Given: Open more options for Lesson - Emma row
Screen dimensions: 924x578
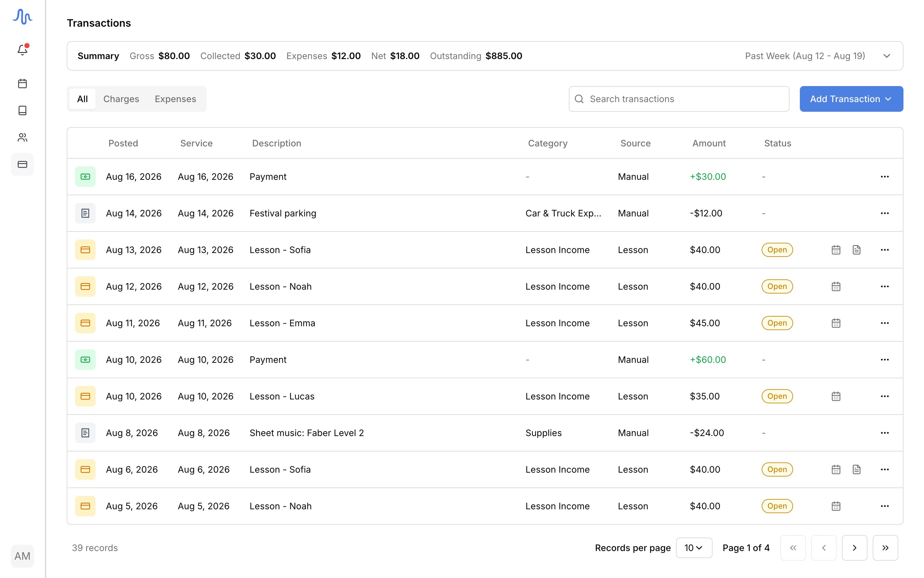Looking at the screenshot, I should (x=885, y=323).
